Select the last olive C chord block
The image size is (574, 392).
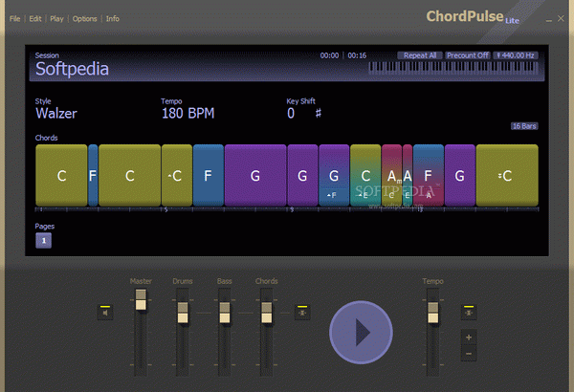click(x=507, y=175)
